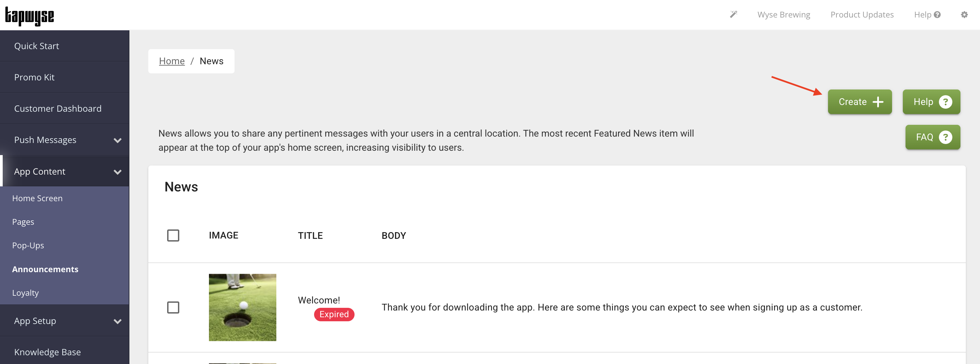
Task: Open the golf ball news thumbnail
Action: 242,307
